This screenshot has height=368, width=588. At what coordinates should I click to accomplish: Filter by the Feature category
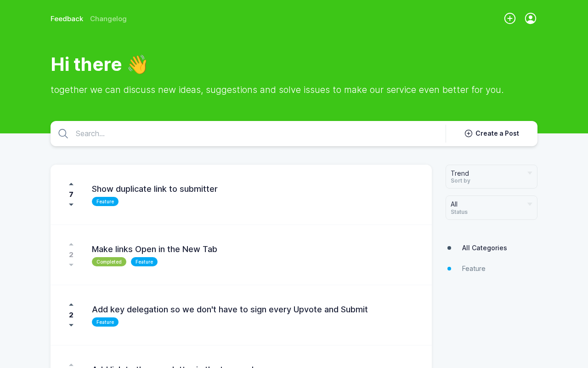[x=474, y=269]
